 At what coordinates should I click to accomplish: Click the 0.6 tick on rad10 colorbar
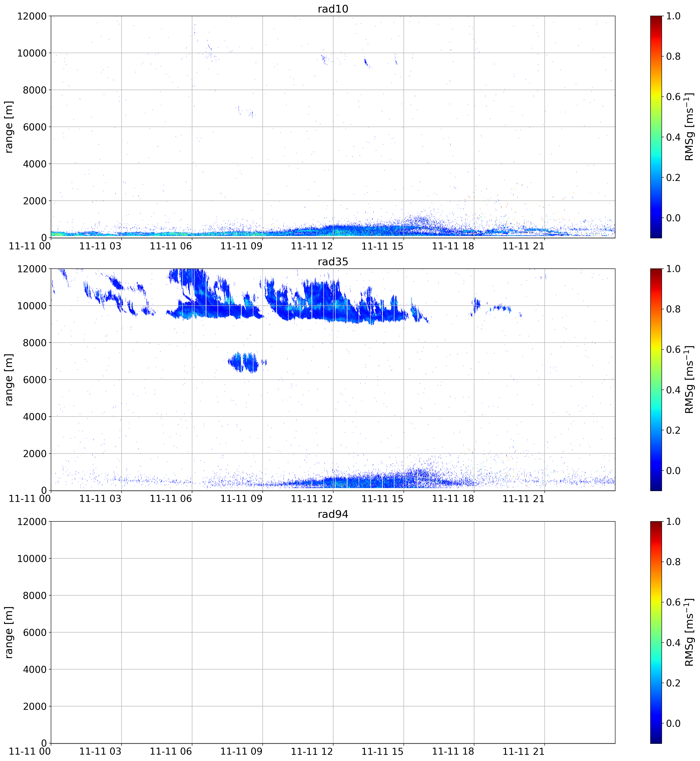(673, 97)
